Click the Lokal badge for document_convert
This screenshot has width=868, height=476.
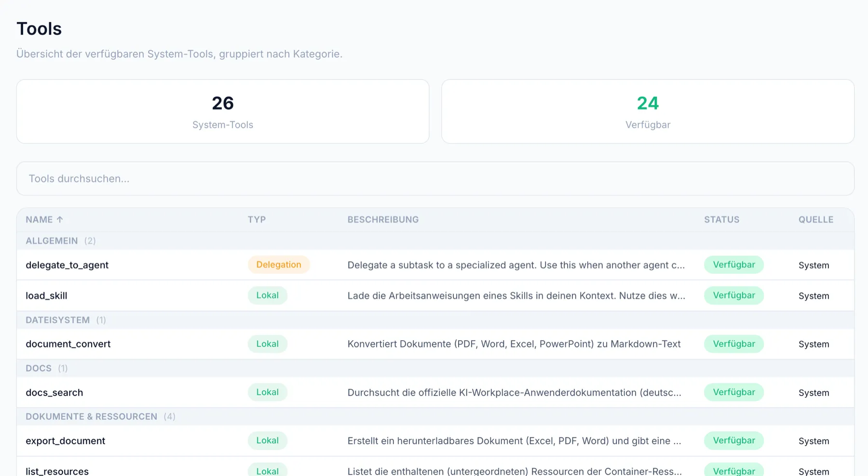click(268, 344)
